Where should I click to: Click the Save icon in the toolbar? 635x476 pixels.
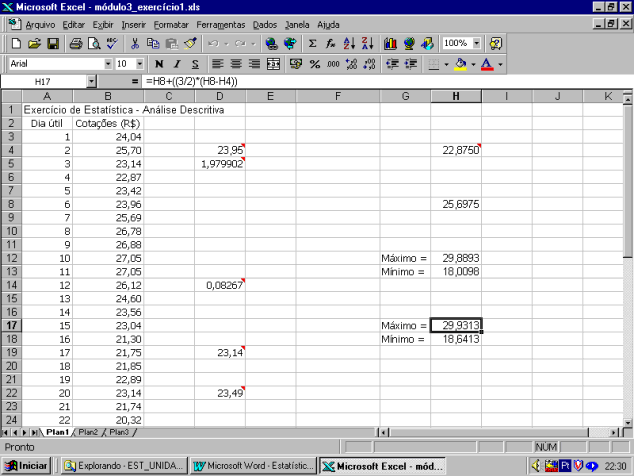point(52,44)
